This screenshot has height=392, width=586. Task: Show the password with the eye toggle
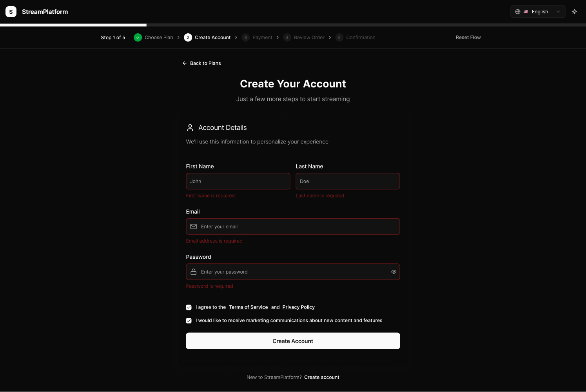point(393,272)
